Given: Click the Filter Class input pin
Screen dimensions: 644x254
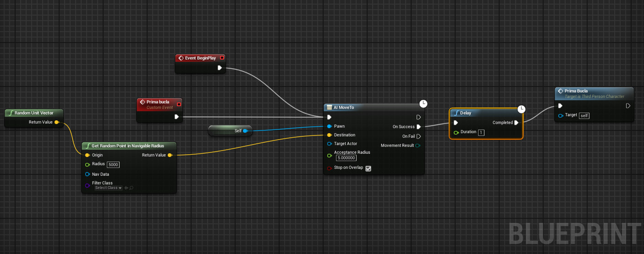Looking at the screenshot, I should (88, 185).
